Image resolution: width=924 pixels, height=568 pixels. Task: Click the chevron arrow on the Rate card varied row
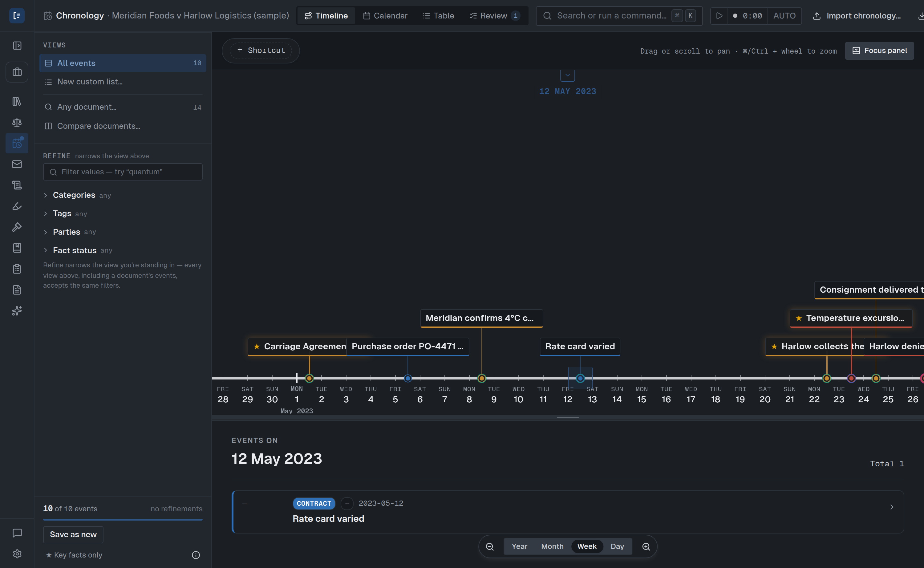point(892,507)
